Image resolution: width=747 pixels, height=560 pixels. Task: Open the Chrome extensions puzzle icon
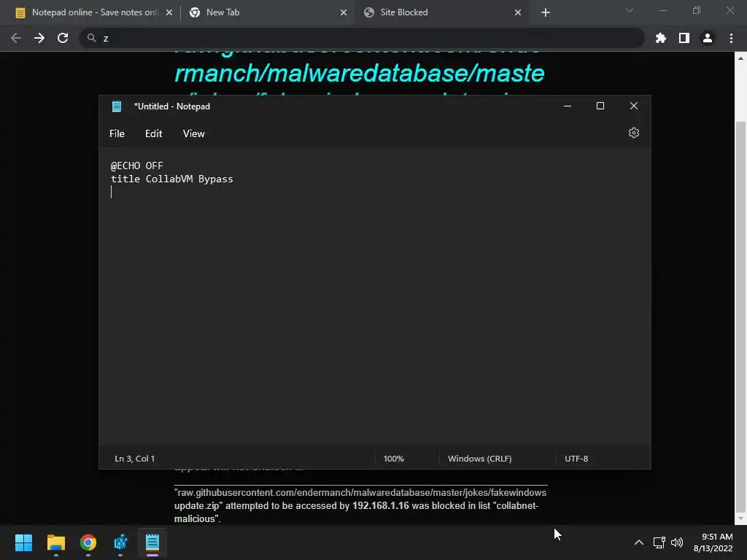(x=660, y=38)
